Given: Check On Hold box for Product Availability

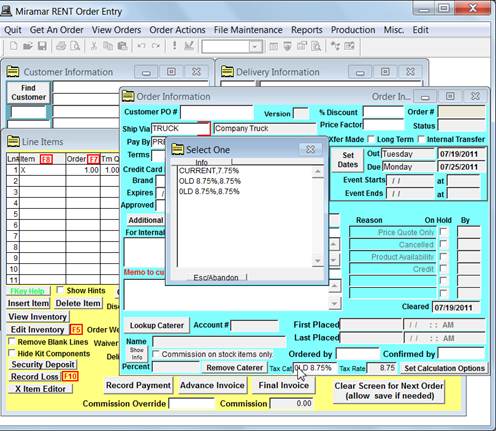Looking at the screenshot, I should (x=444, y=257).
